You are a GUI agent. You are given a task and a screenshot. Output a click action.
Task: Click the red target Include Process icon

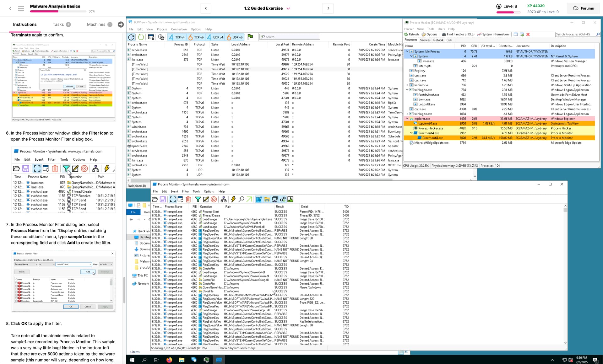pos(214,199)
